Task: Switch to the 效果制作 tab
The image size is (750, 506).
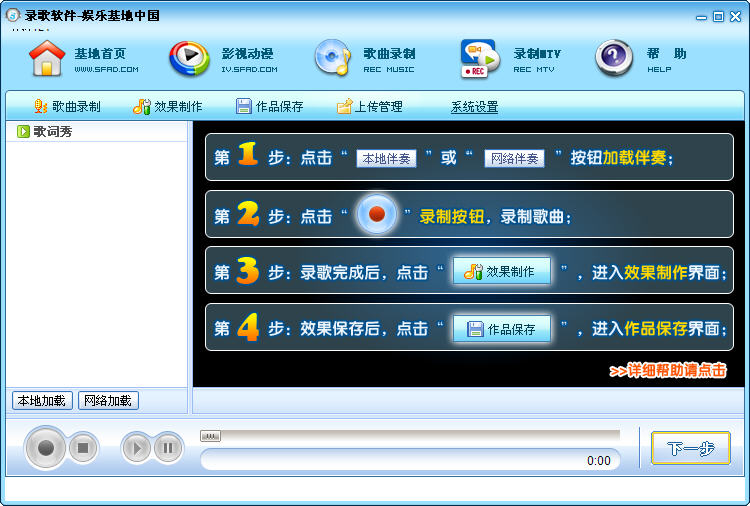Action: (169, 106)
